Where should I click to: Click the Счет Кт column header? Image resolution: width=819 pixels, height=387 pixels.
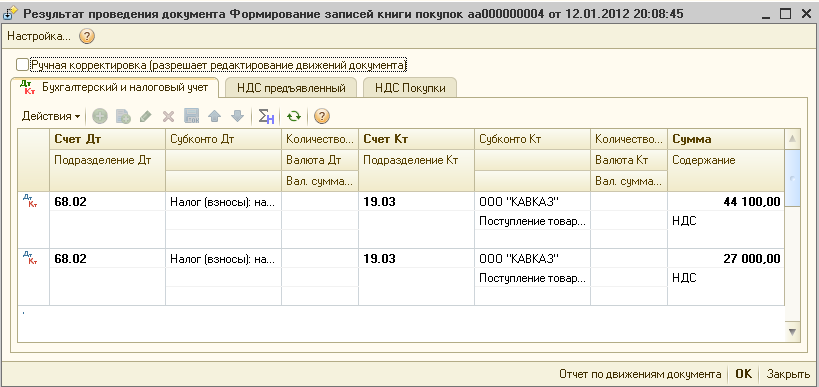416,139
